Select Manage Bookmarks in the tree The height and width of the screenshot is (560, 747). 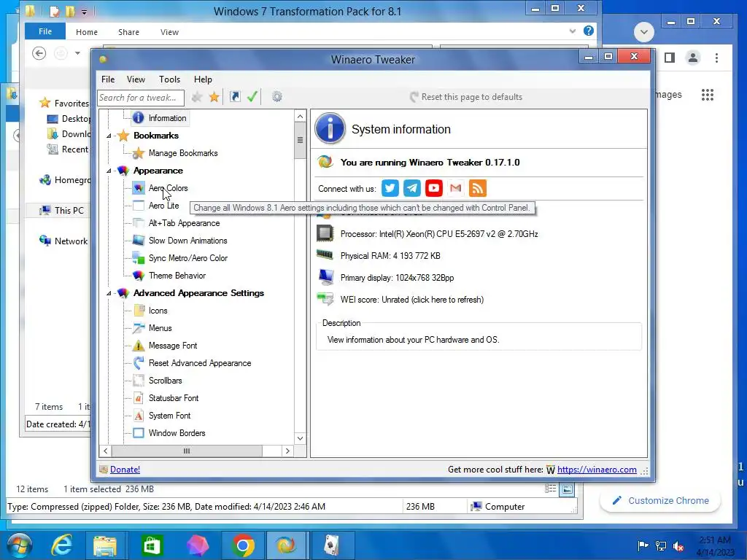183,153
